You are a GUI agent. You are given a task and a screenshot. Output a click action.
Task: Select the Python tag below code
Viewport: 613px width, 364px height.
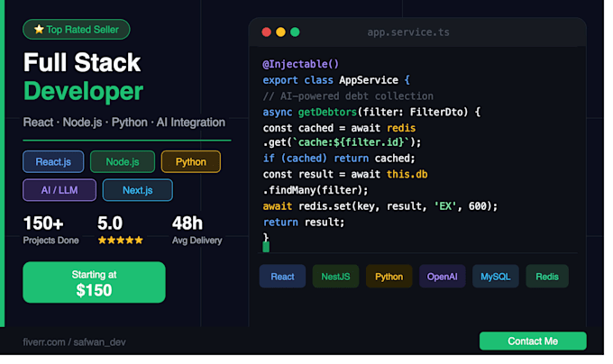click(389, 277)
